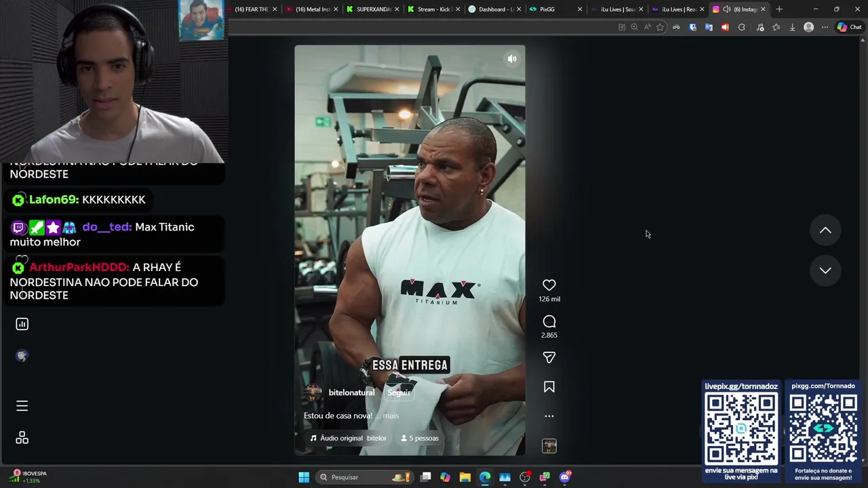Click the livepix.gg QR code
The width and height of the screenshot is (868, 488).
click(x=741, y=428)
